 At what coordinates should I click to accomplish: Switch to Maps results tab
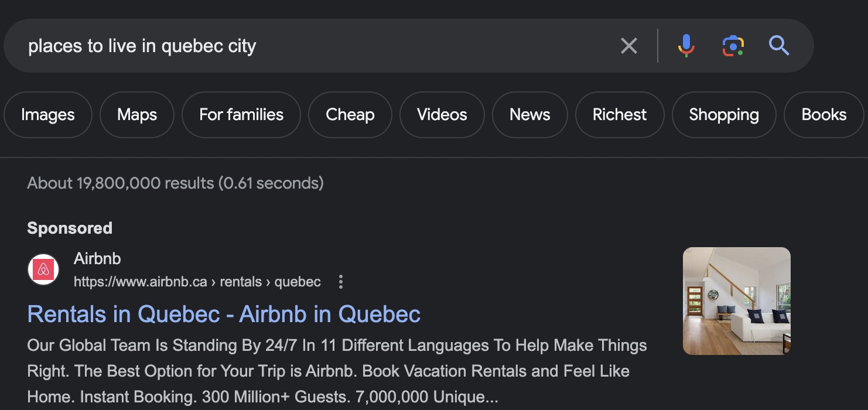click(137, 115)
